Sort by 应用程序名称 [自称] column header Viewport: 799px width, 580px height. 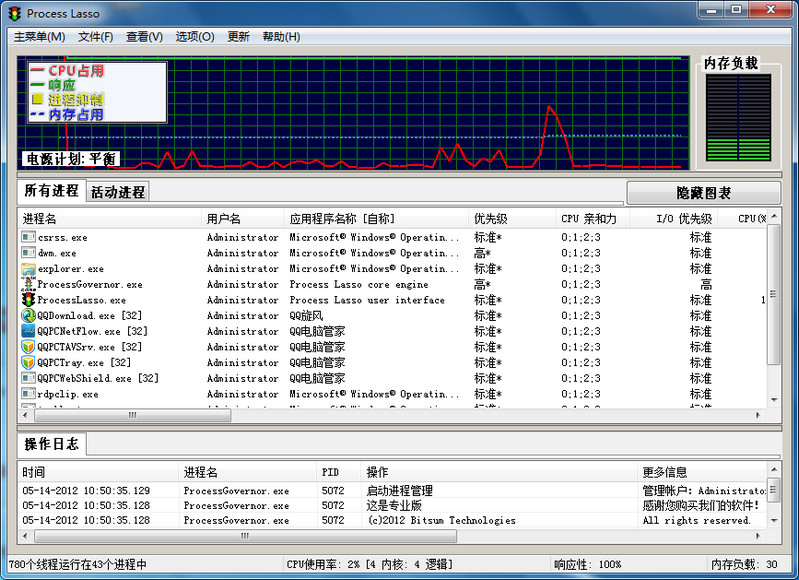coord(376,219)
